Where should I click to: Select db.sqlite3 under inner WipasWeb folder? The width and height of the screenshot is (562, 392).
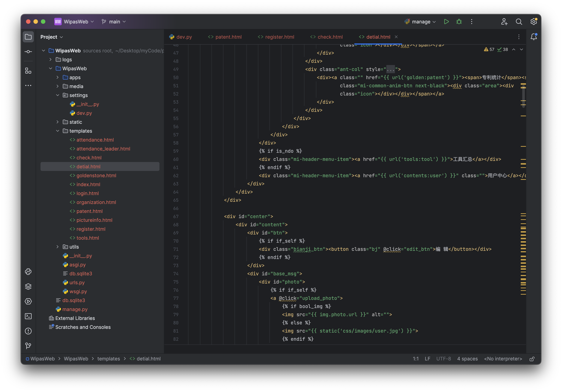click(78, 274)
